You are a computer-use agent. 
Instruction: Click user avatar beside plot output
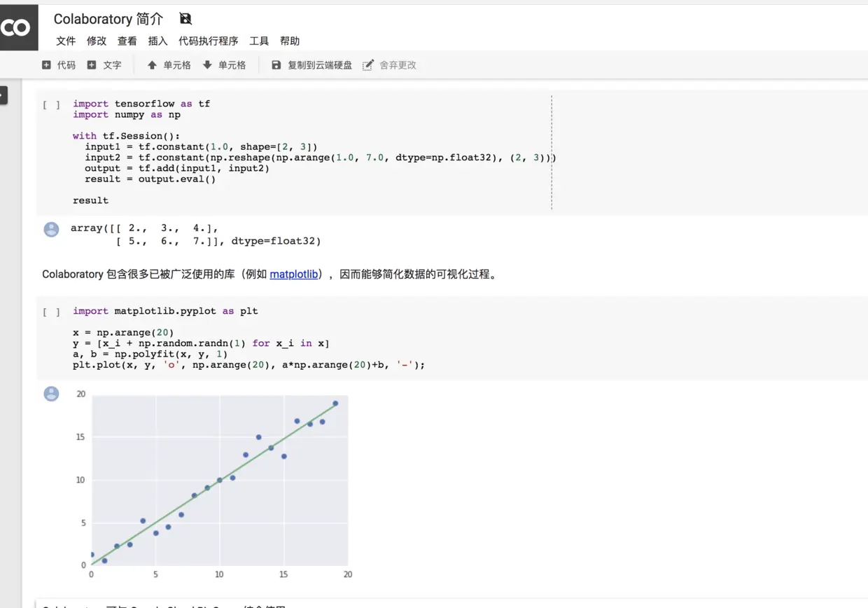tap(51, 394)
